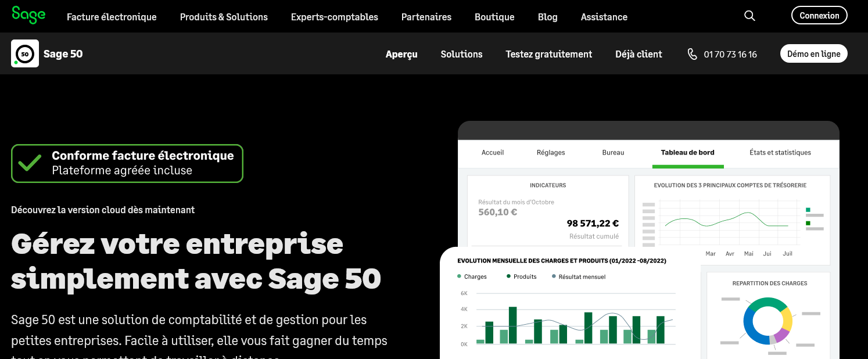Click the phone handset icon
Screen dimensions: 868x359
pyautogui.click(x=692, y=54)
